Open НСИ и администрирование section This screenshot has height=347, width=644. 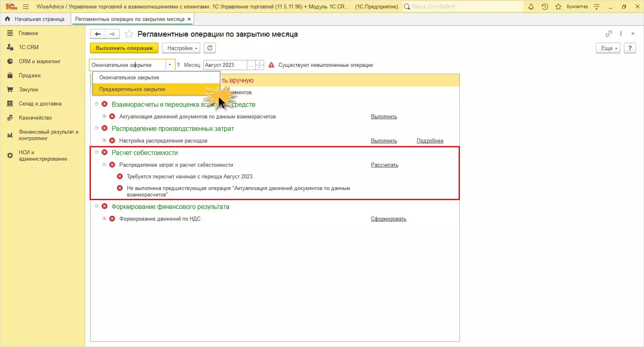click(x=43, y=155)
